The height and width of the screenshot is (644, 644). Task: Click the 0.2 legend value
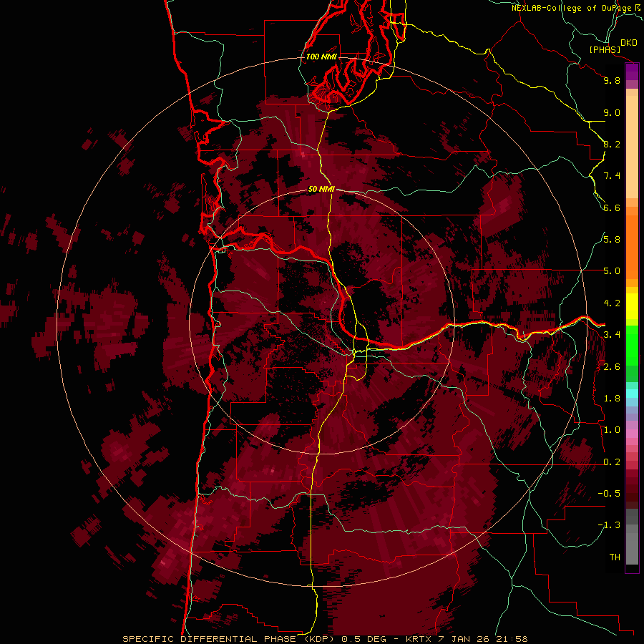pos(612,462)
